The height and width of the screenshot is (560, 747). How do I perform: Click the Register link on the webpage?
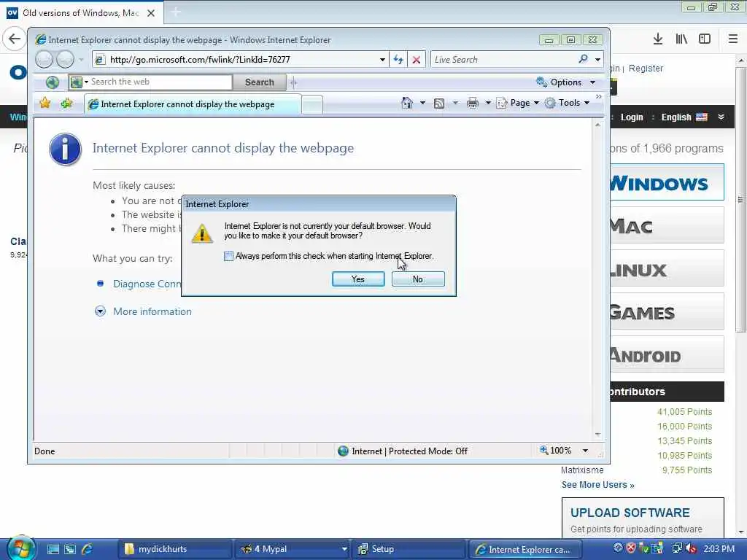646,69
